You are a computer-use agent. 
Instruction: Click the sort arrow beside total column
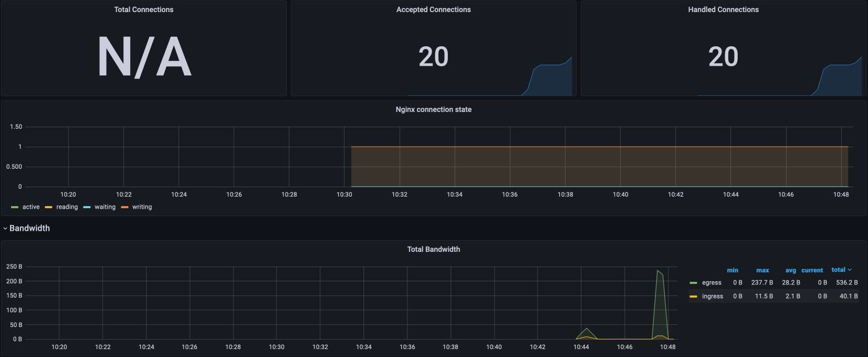850,270
